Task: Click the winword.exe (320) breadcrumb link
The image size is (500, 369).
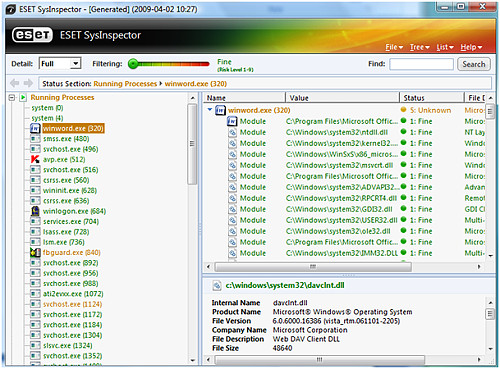Action: pyautogui.click(x=196, y=84)
